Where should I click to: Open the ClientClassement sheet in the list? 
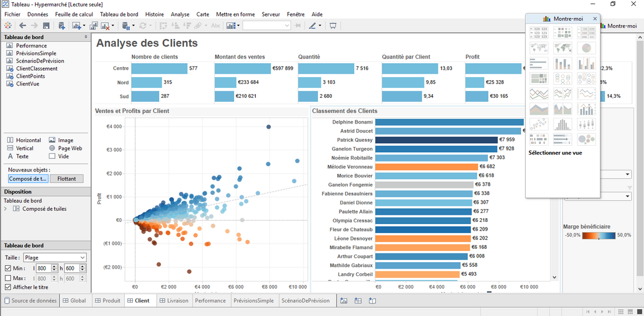click(x=36, y=68)
